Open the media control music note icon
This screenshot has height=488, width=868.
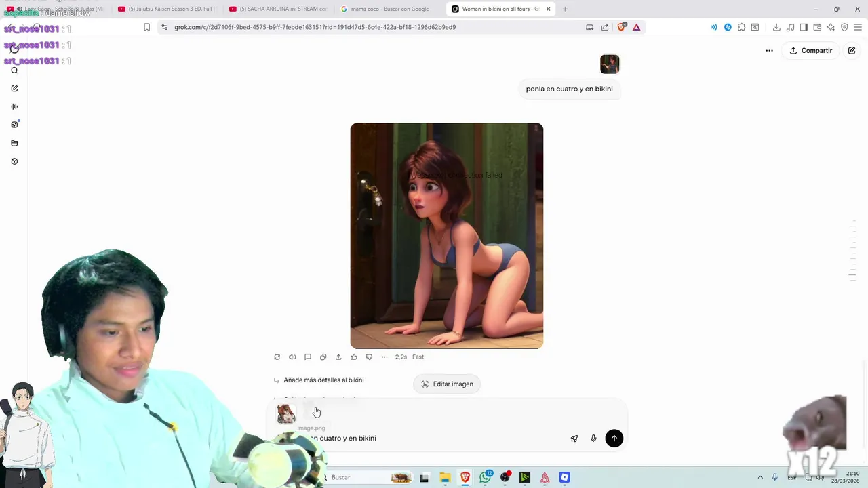(x=790, y=27)
